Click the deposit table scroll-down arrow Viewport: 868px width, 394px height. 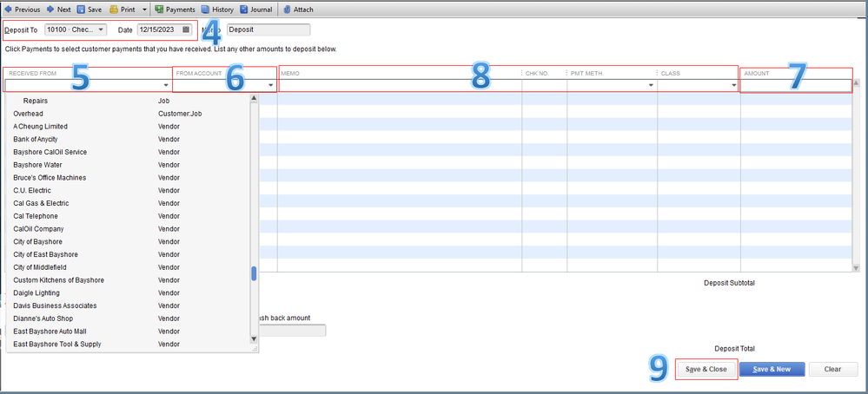click(857, 267)
